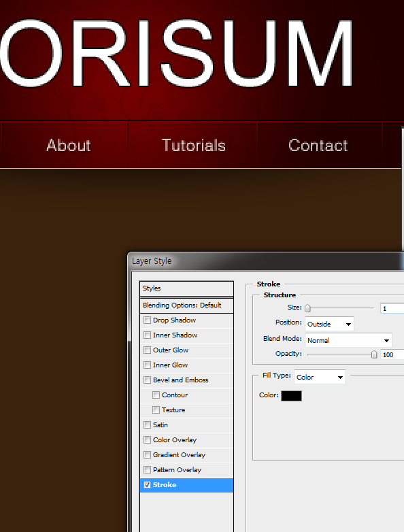Click the Tutorials navigation link

coord(194,145)
